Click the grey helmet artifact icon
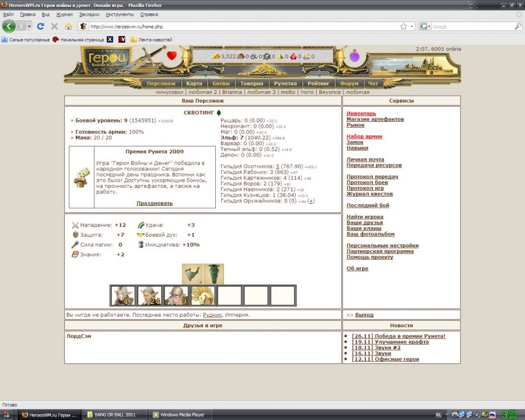 pyautogui.click(x=192, y=274)
